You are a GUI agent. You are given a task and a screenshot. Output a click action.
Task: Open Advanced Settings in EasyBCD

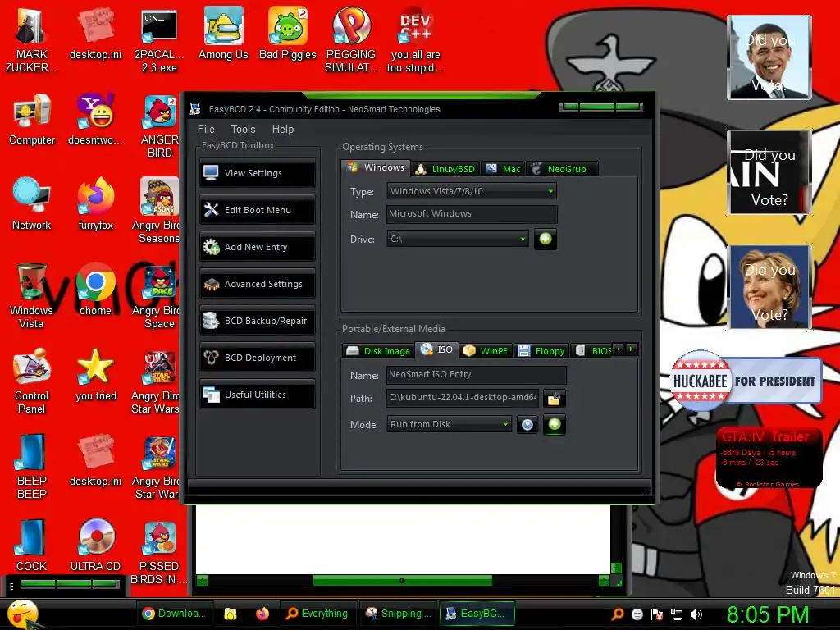[257, 284]
